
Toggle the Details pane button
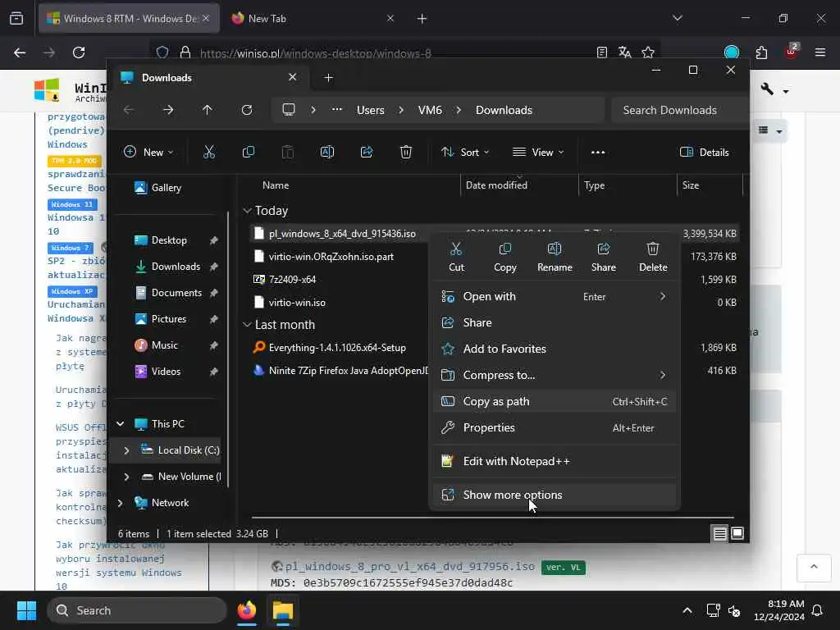click(704, 152)
